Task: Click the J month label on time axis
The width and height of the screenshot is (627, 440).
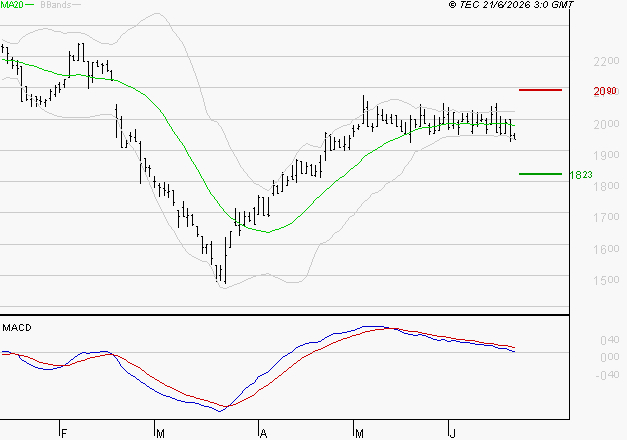Action: pyautogui.click(x=452, y=433)
